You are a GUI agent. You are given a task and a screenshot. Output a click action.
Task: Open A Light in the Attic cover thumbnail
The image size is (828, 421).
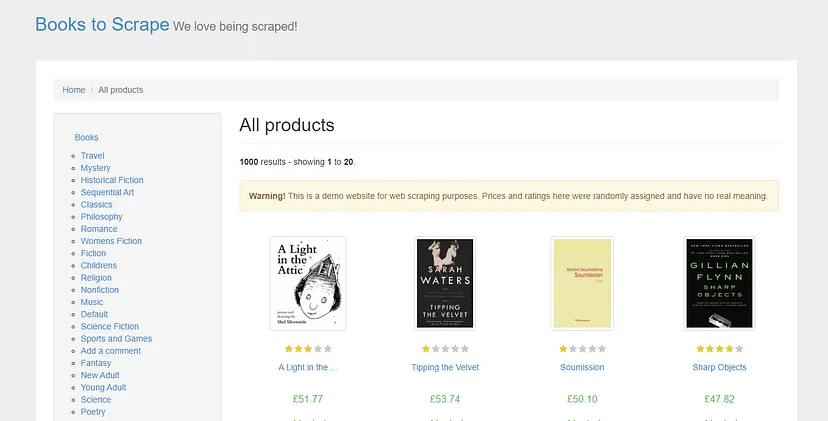[x=307, y=283]
